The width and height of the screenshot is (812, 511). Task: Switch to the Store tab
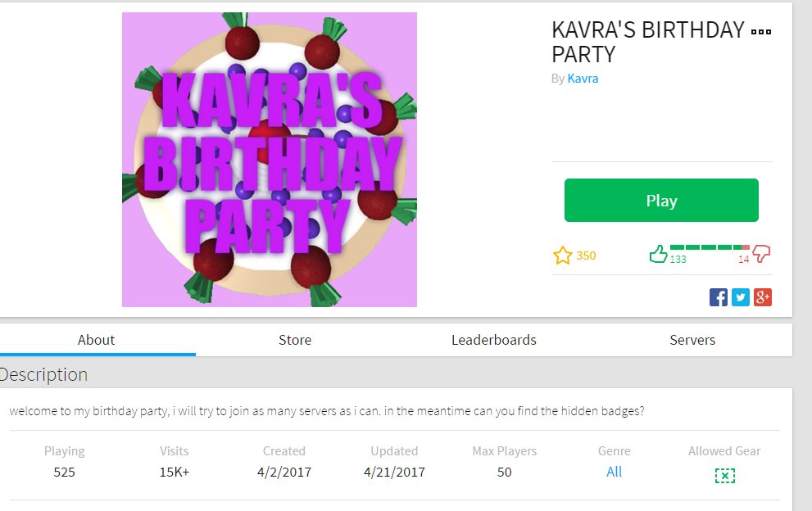click(295, 340)
